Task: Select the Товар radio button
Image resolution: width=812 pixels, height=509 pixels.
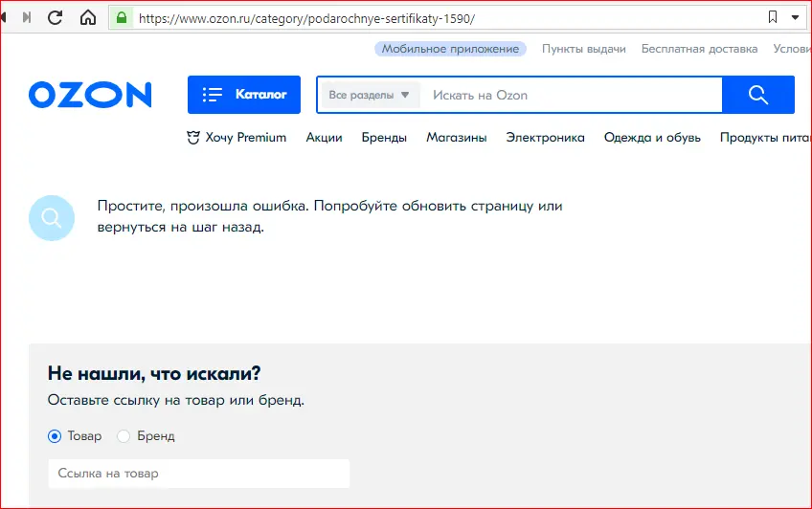Action: (x=55, y=436)
